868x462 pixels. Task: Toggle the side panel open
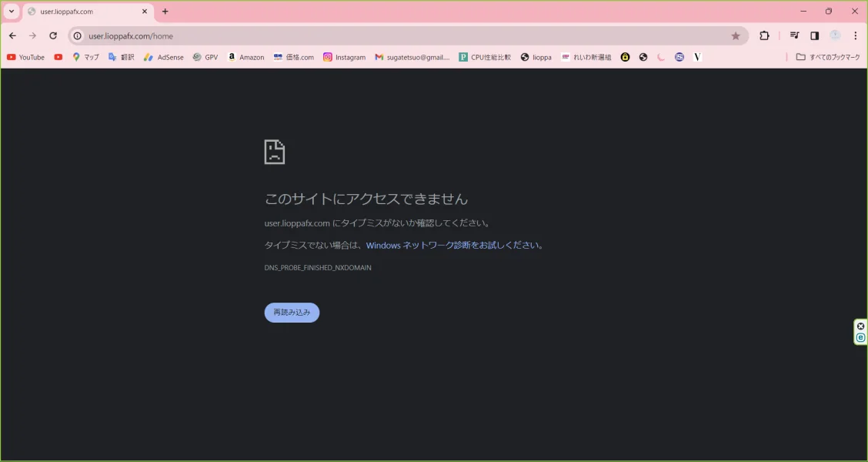point(815,35)
